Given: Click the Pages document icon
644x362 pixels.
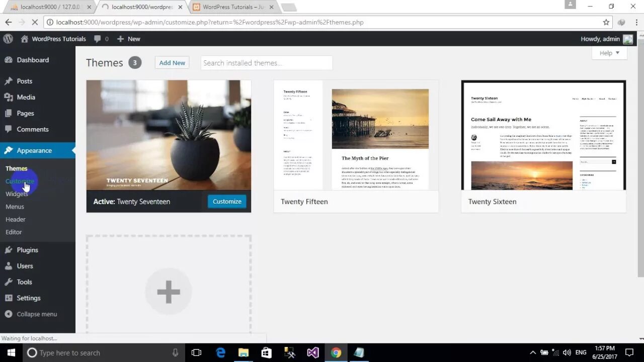Looking at the screenshot, I should pos(9,113).
